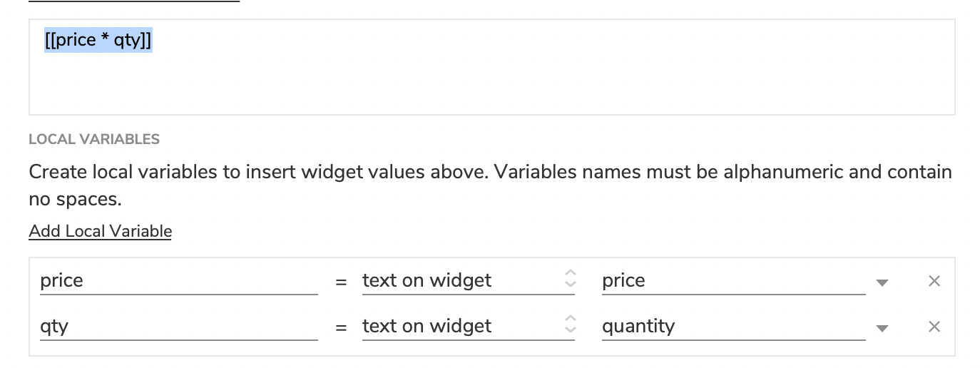This screenshot has width=980, height=368.
Task: Click the highlighted [[price * qty]] expression text
Action: 98,41
